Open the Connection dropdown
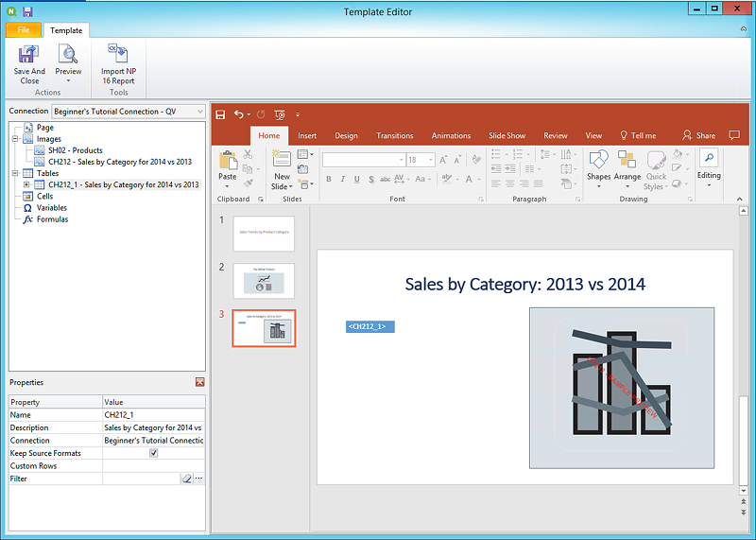Image resolution: width=756 pixels, height=540 pixels. pyautogui.click(x=198, y=112)
